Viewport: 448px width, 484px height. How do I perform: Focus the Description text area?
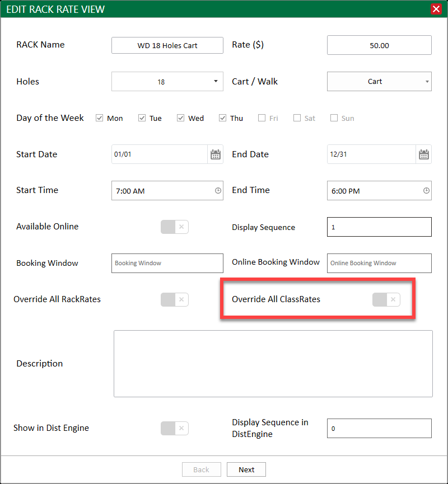coord(273,364)
